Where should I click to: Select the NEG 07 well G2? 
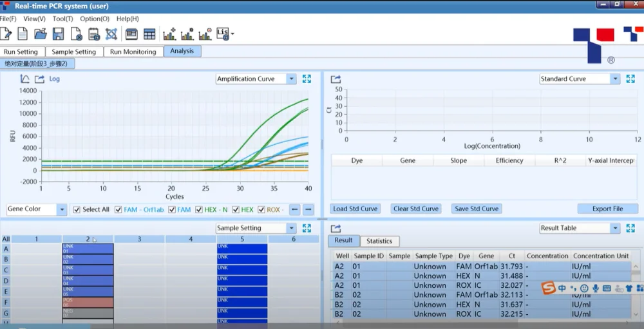88,313
